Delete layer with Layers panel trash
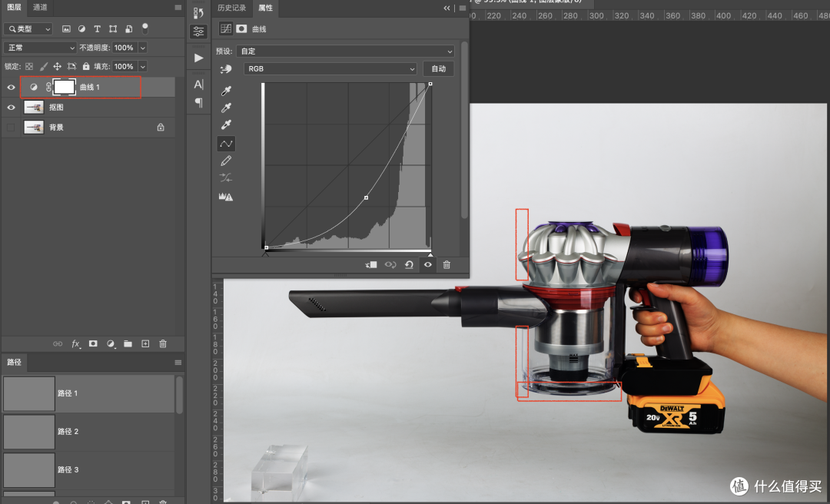Screen dimensions: 830x504 pos(163,343)
